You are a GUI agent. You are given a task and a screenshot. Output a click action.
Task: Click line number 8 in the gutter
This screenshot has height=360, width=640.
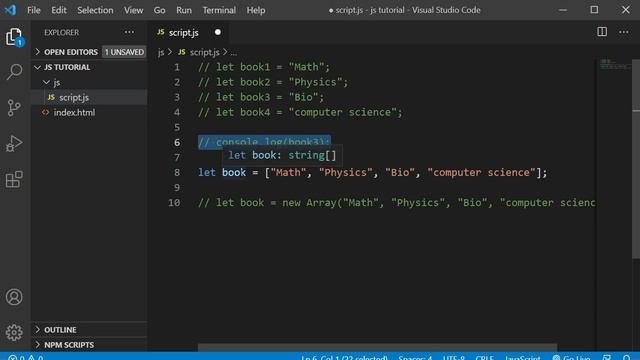pyautogui.click(x=177, y=172)
